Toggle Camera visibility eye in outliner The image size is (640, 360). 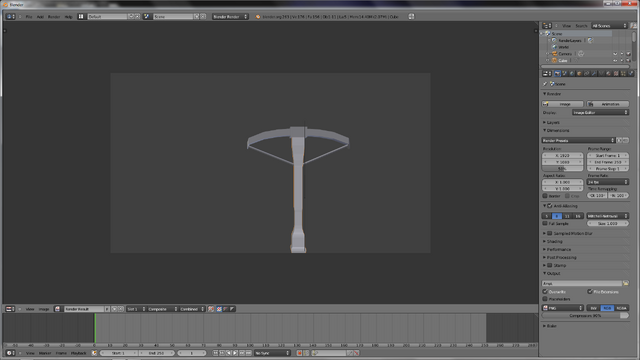(615, 54)
